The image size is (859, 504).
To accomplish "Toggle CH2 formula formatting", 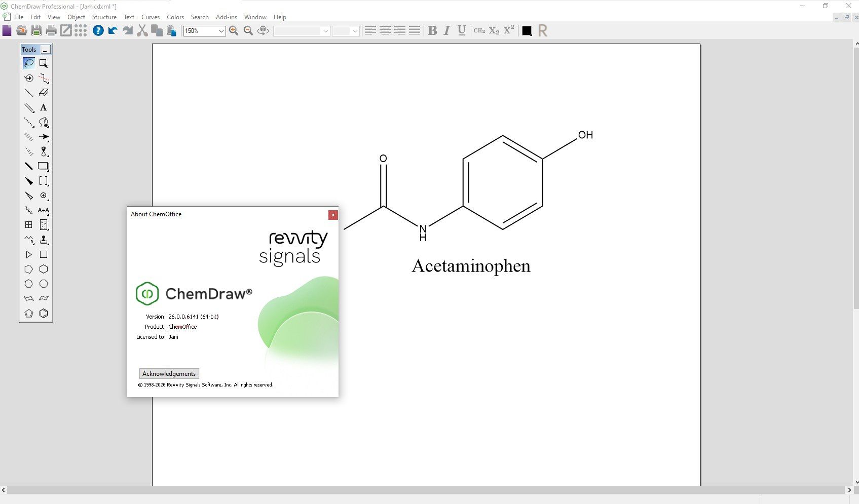I will (479, 30).
